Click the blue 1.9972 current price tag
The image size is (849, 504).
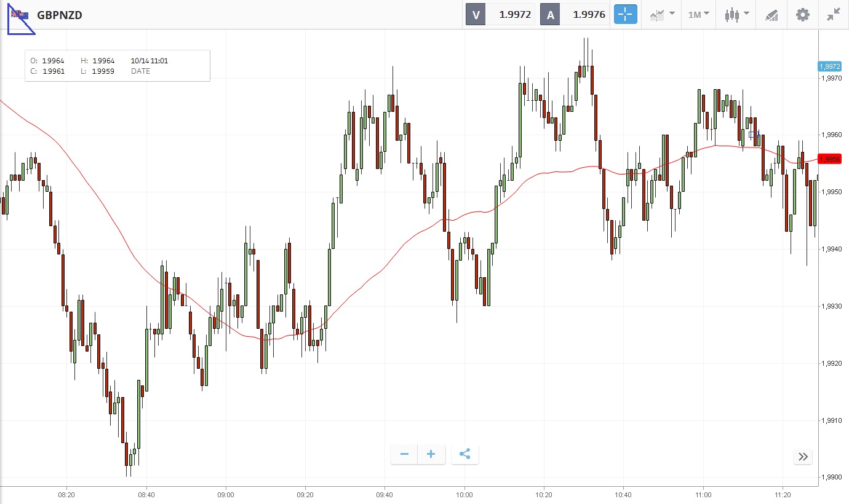coord(830,66)
